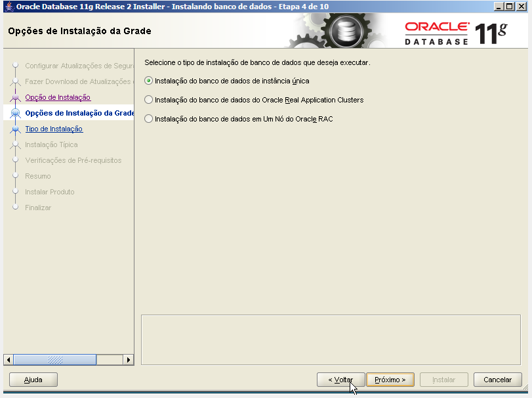Click step node beside Tipo de Instalação
The height and width of the screenshot is (398, 532).
(15, 129)
